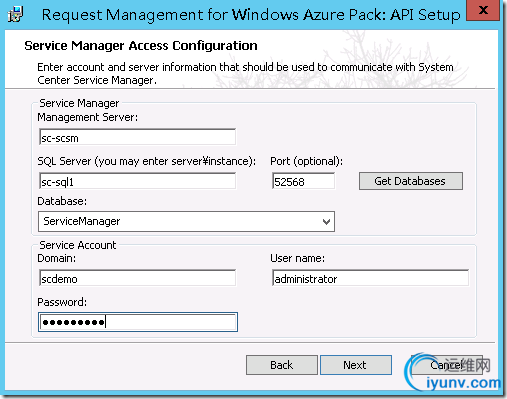
Task: Click the 'Service Account' group label
Action: pyautogui.click(x=78, y=245)
